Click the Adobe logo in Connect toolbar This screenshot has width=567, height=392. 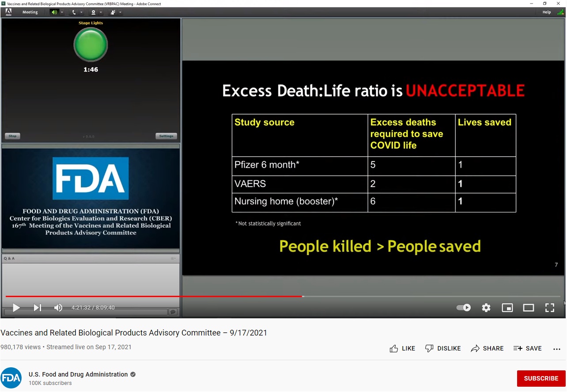[8, 12]
